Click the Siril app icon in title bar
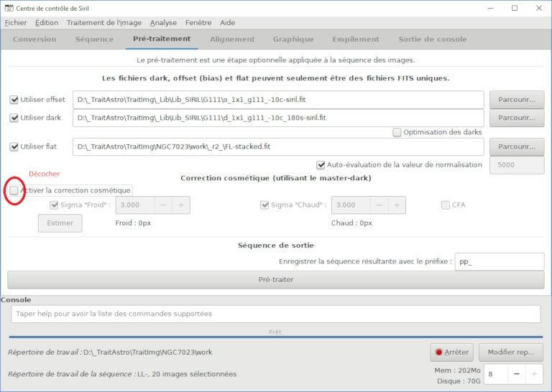Viewport: 552px width, 392px height. click(x=9, y=8)
